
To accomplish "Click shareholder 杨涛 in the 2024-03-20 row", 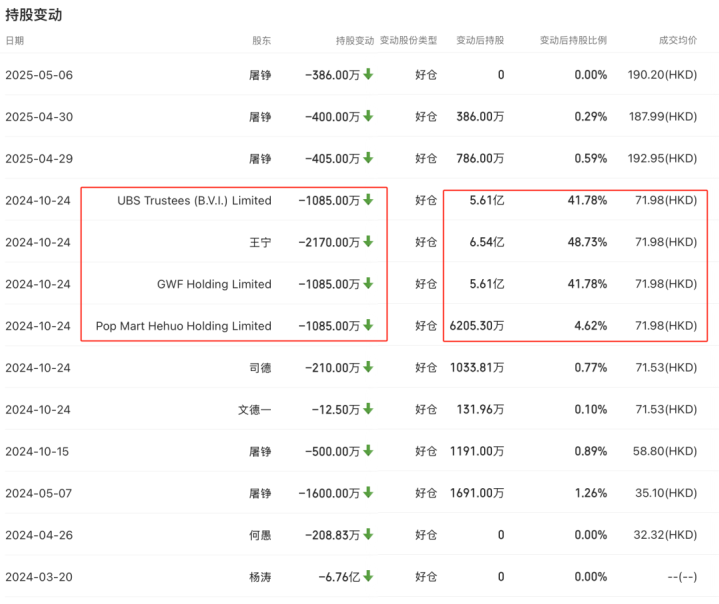I will (260, 577).
